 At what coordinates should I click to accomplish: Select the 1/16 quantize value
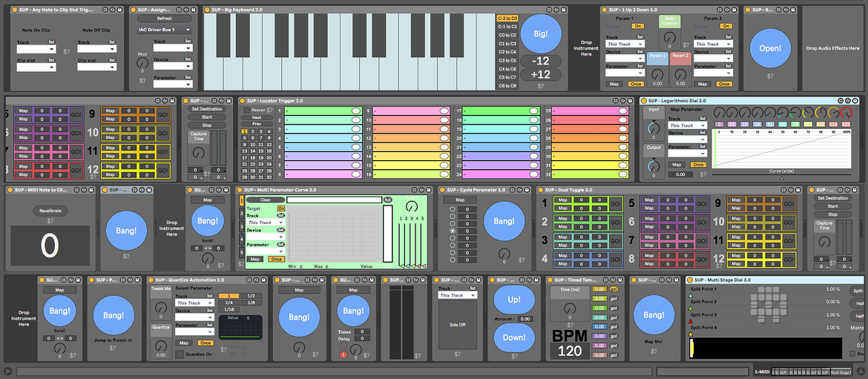point(228,309)
